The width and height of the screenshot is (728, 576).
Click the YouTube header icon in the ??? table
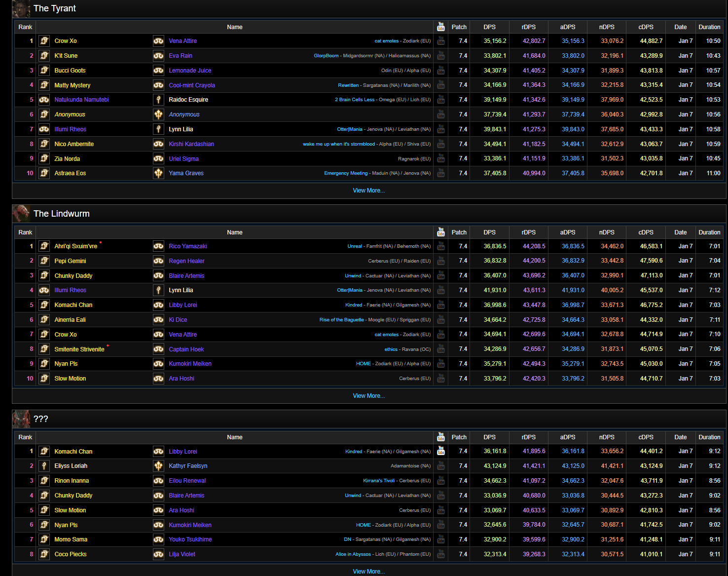(441, 437)
